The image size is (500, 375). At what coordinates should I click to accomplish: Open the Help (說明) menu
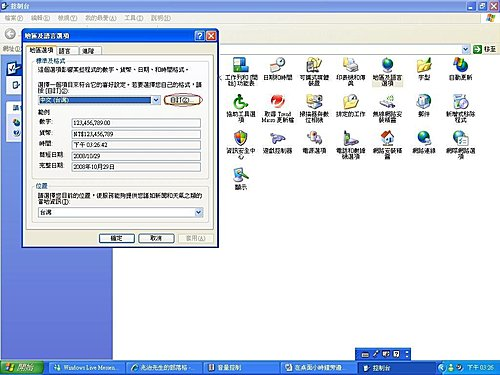pos(160,18)
